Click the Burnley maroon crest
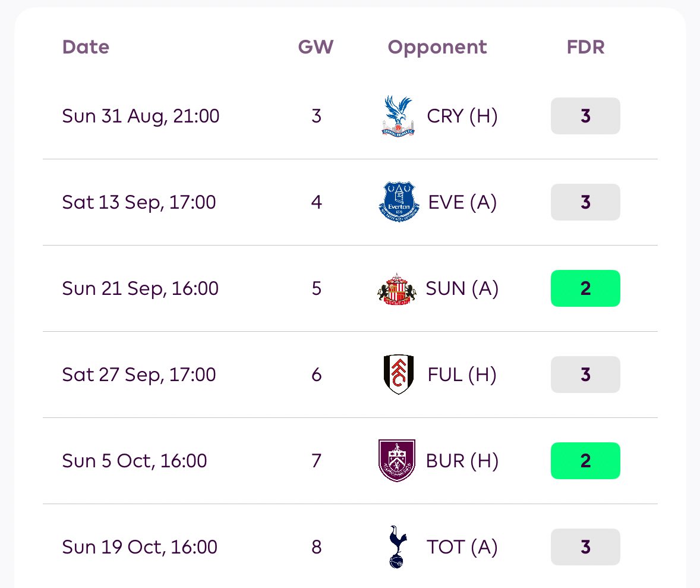 click(x=397, y=461)
